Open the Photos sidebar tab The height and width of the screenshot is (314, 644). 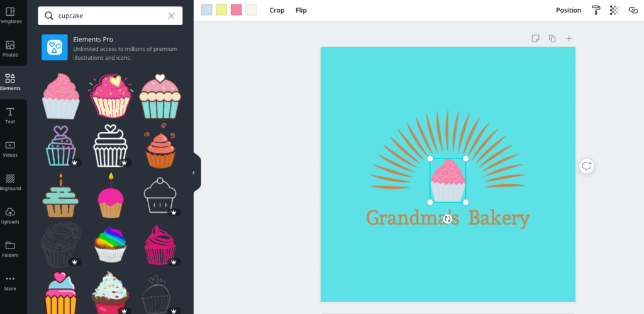coord(10,49)
